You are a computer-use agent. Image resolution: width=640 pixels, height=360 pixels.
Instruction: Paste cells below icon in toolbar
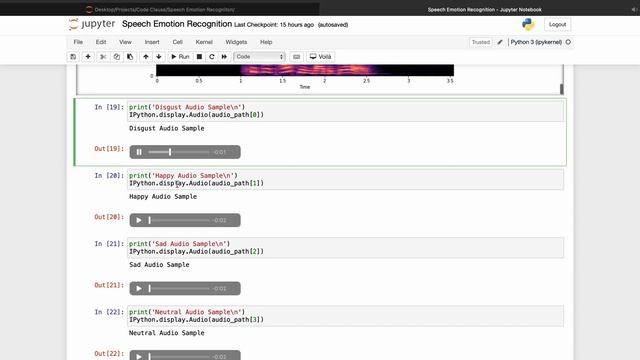tap(130, 57)
